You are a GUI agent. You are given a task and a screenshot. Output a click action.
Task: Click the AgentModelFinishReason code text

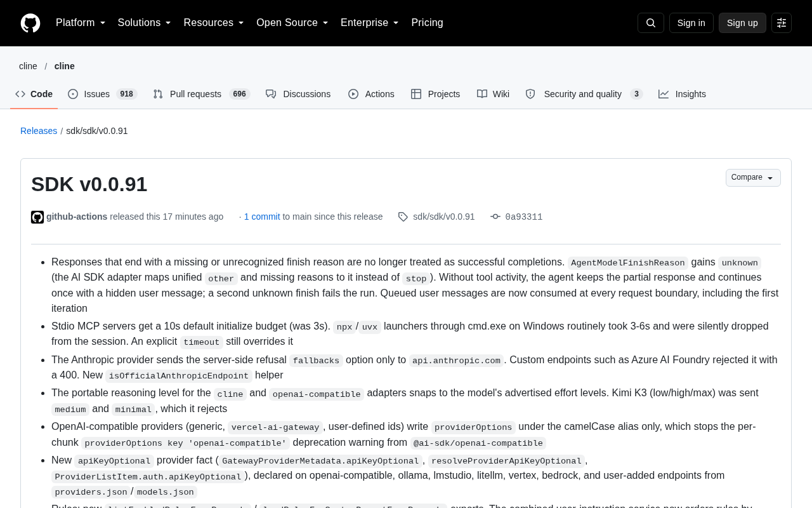tap(628, 263)
